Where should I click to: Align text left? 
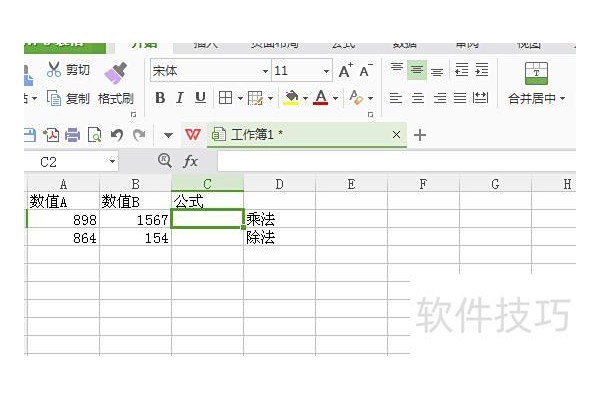pos(396,98)
